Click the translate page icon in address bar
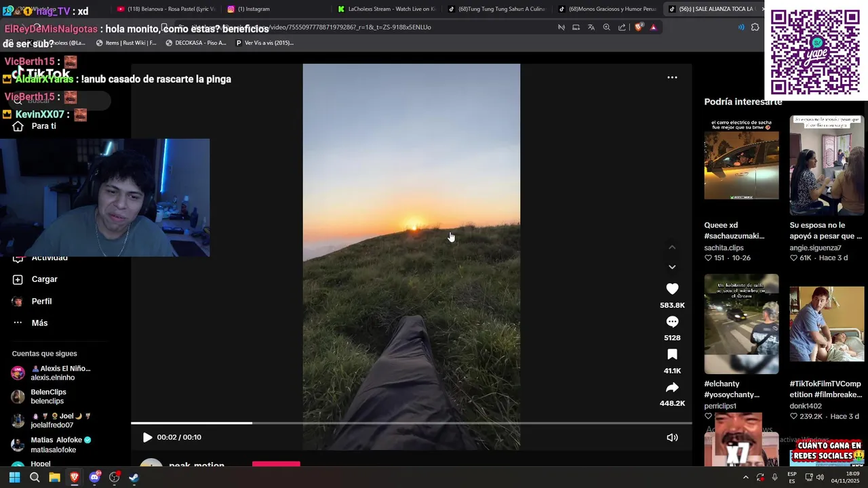The image size is (868, 488). coord(591,27)
